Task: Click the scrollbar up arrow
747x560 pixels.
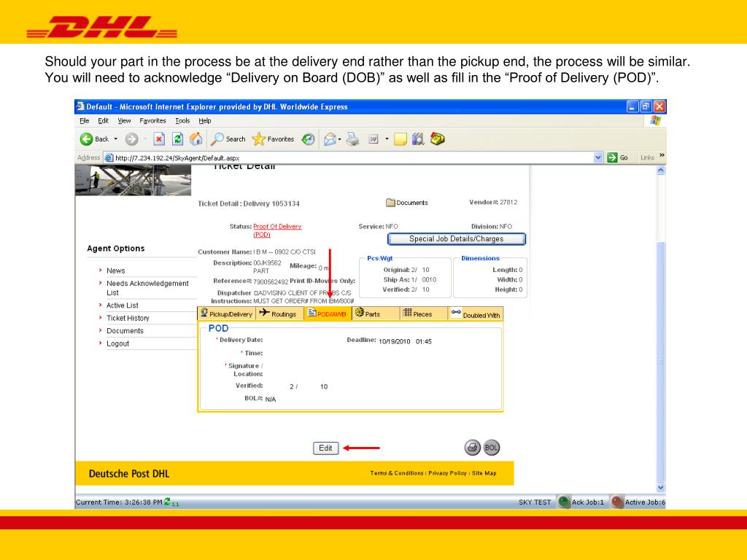Action: [x=661, y=171]
